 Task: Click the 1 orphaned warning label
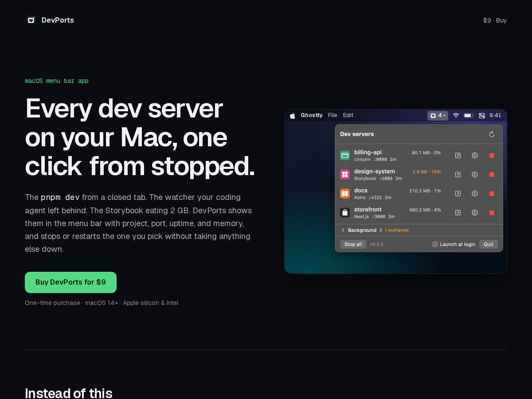pos(397,230)
